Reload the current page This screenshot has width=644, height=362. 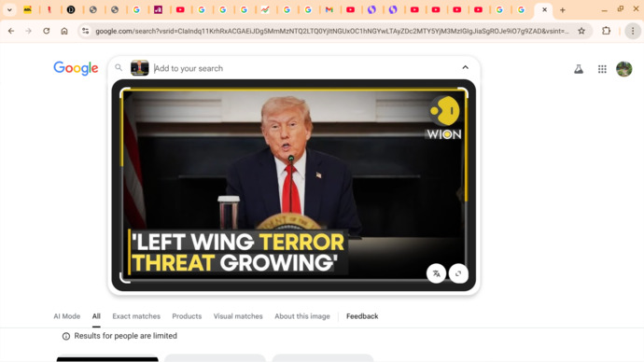47,31
